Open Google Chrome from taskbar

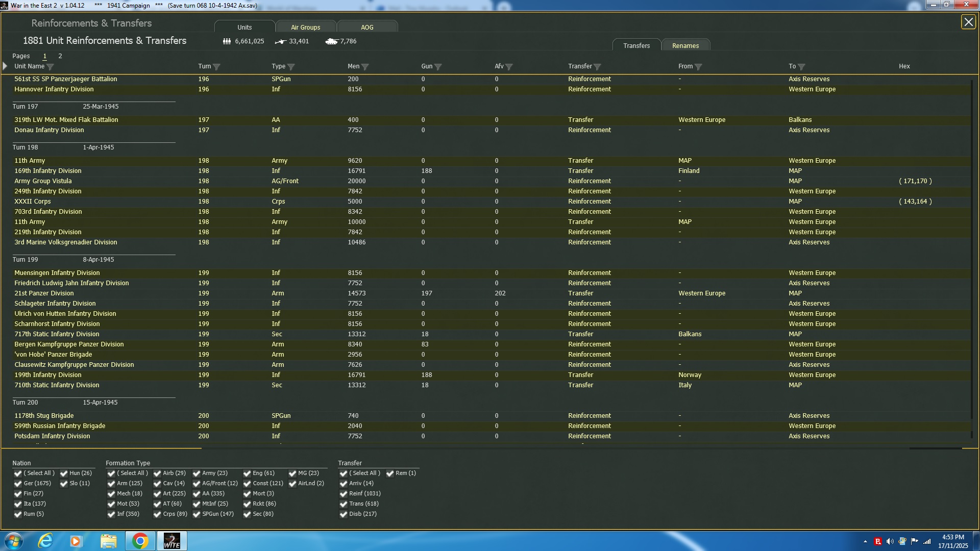click(140, 541)
